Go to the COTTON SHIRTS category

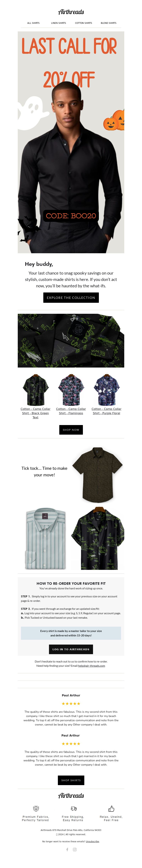(x=83, y=23)
